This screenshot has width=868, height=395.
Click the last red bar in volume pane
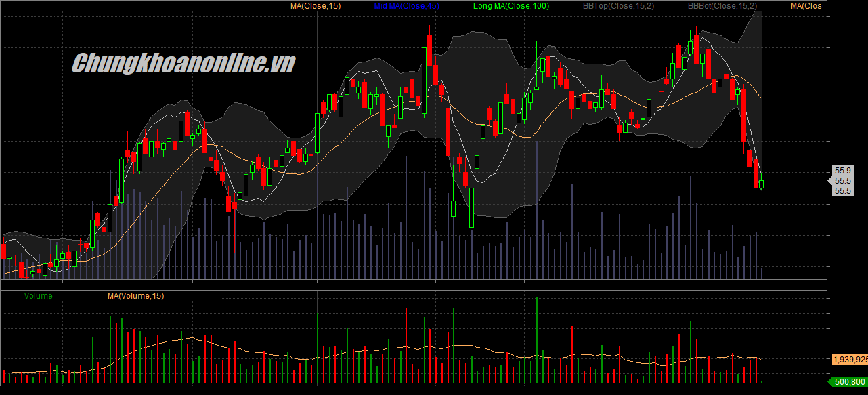click(x=756, y=371)
